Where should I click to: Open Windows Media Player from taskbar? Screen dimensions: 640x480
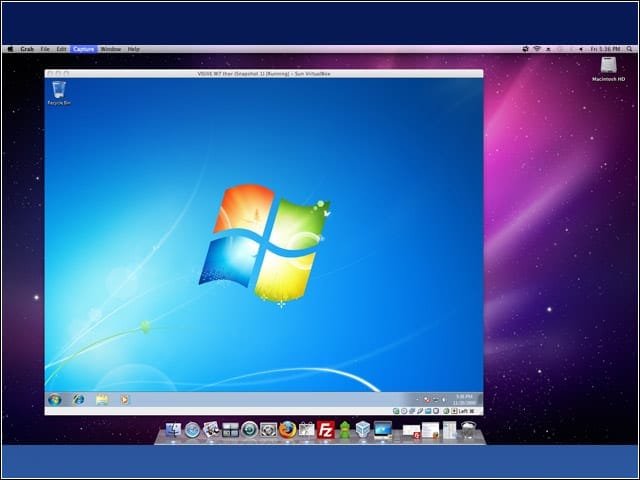[x=124, y=399]
